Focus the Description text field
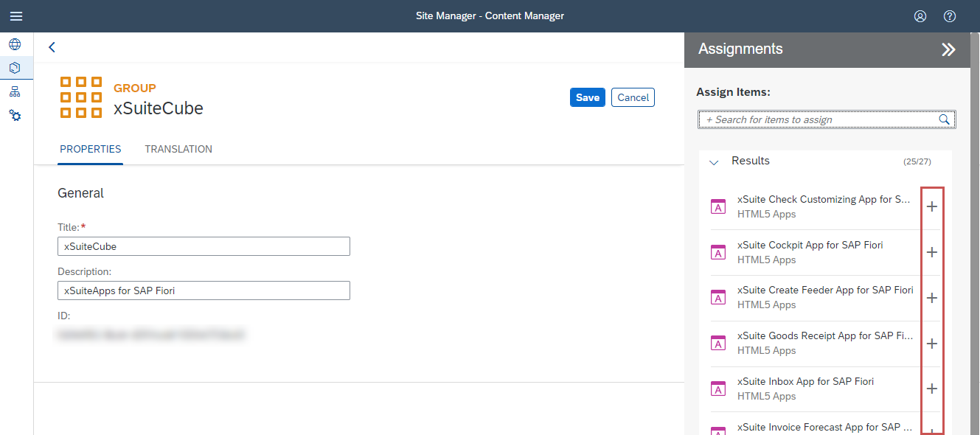 click(204, 290)
